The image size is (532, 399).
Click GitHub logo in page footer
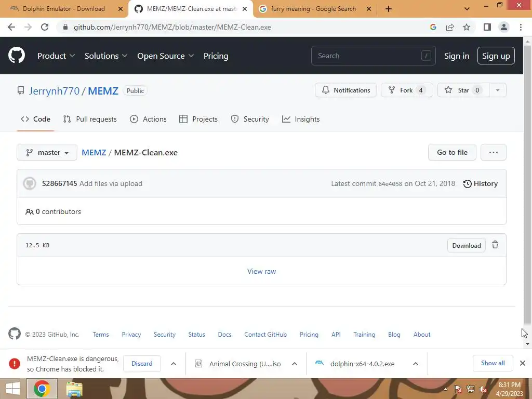point(14,334)
